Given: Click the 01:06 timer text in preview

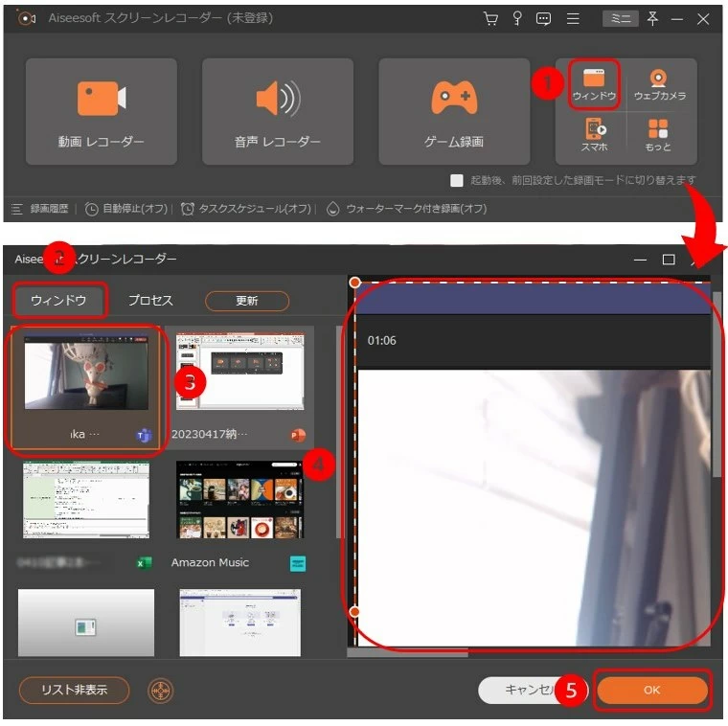Looking at the screenshot, I should point(381,341).
